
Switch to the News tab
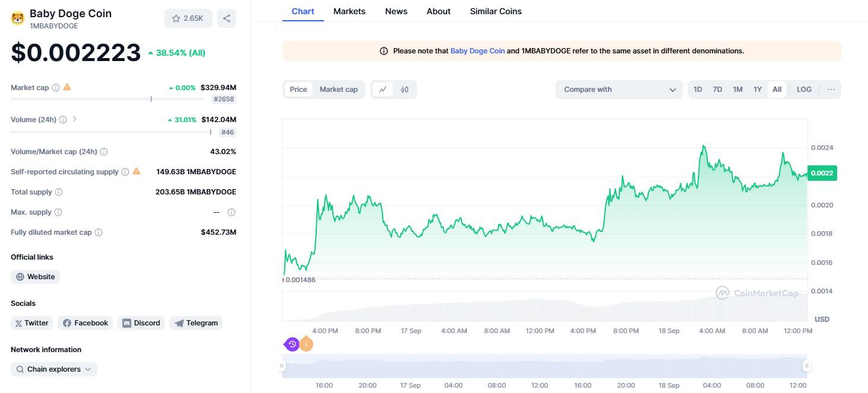coord(396,11)
